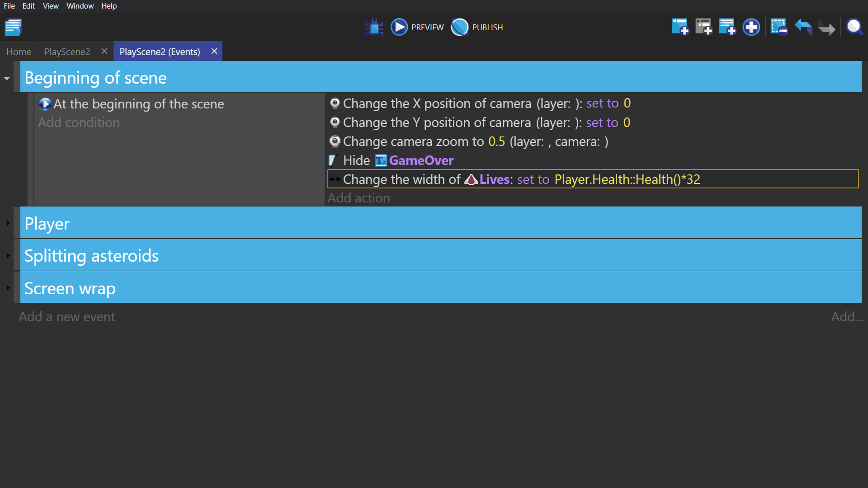Switch to the PlayScene2 scene tab
This screenshot has width=868, height=488.
(x=67, y=52)
